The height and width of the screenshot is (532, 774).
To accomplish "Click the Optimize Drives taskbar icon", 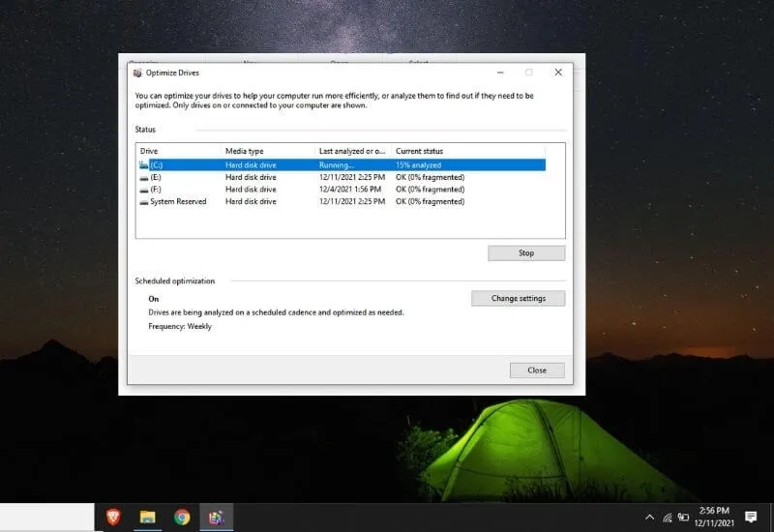I will point(216,517).
